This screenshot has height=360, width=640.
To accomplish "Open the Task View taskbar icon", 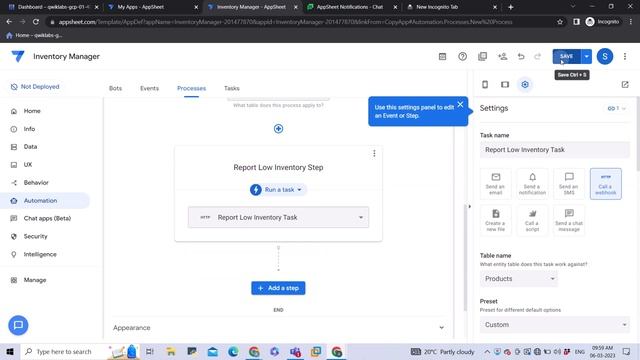I will [150, 351].
